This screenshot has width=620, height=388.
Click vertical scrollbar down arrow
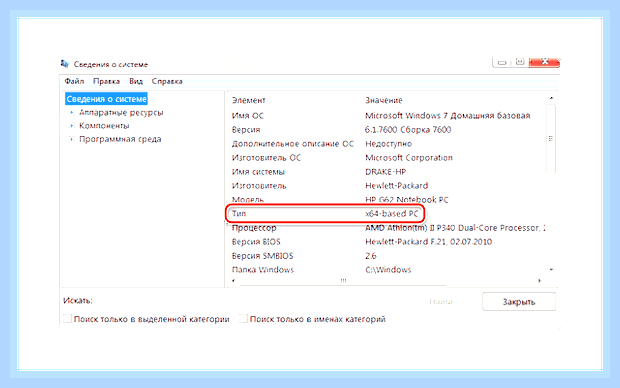(551, 270)
